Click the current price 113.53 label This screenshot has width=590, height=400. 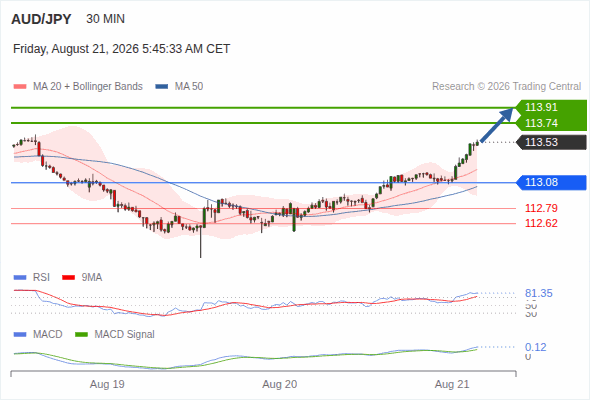pos(551,142)
